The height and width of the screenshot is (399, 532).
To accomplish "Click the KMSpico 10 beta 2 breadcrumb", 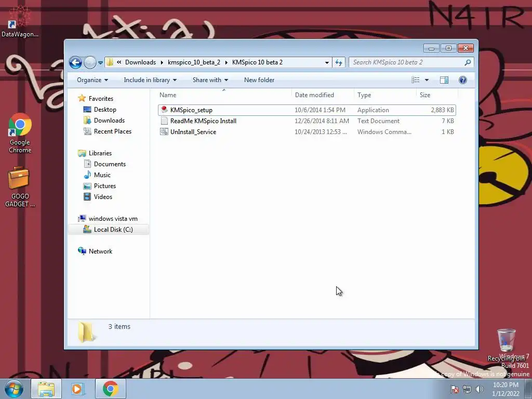I will (257, 62).
